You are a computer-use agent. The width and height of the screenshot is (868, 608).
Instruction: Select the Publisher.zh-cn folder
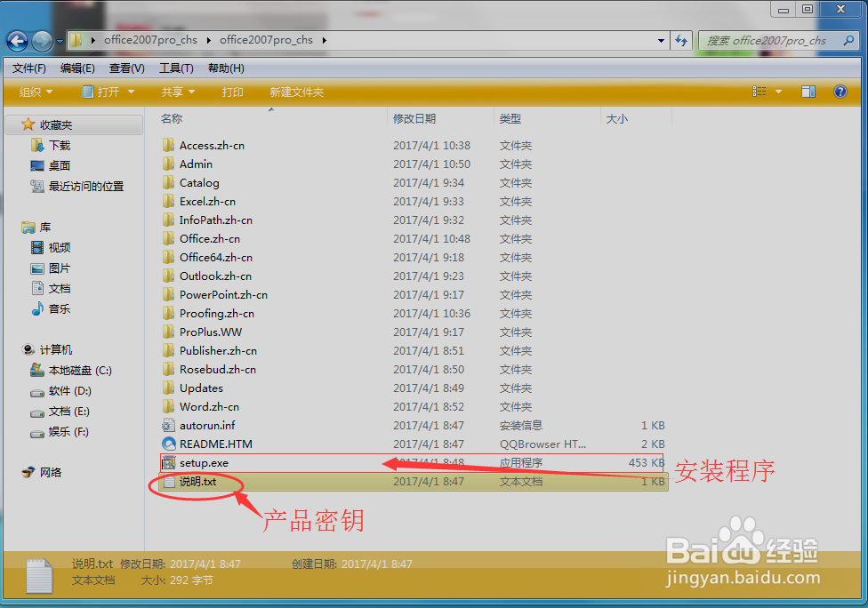click(x=218, y=351)
